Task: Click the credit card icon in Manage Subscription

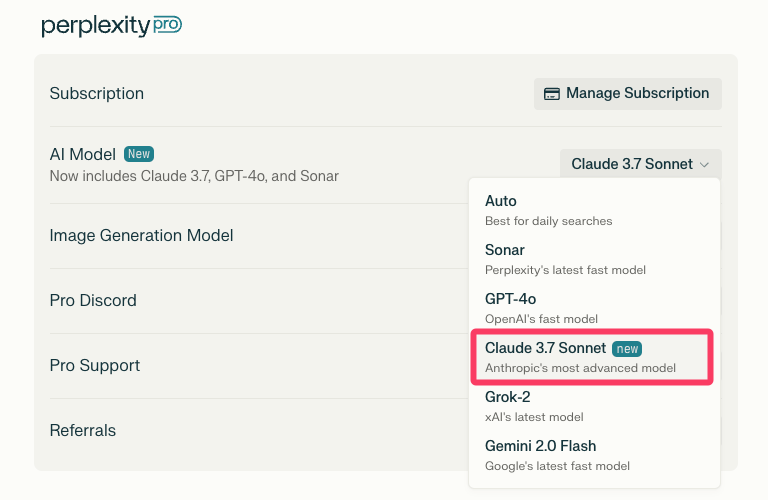Action: [x=551, y=94]
